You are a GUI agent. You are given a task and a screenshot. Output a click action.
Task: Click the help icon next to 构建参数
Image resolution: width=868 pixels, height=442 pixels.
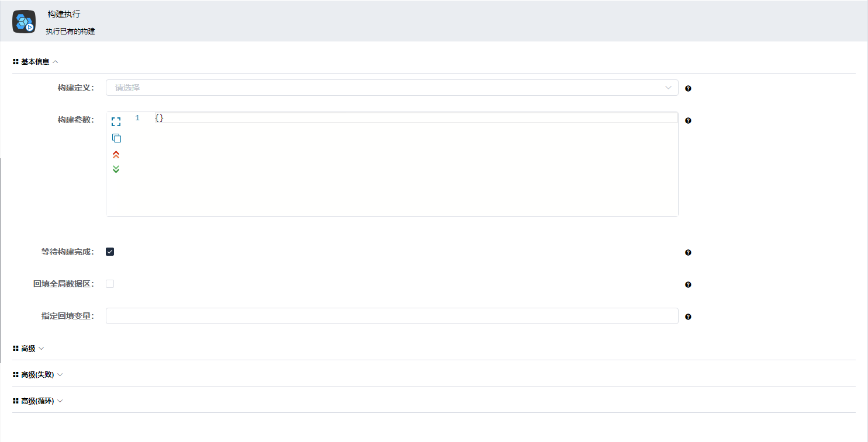tap(688, 121)
